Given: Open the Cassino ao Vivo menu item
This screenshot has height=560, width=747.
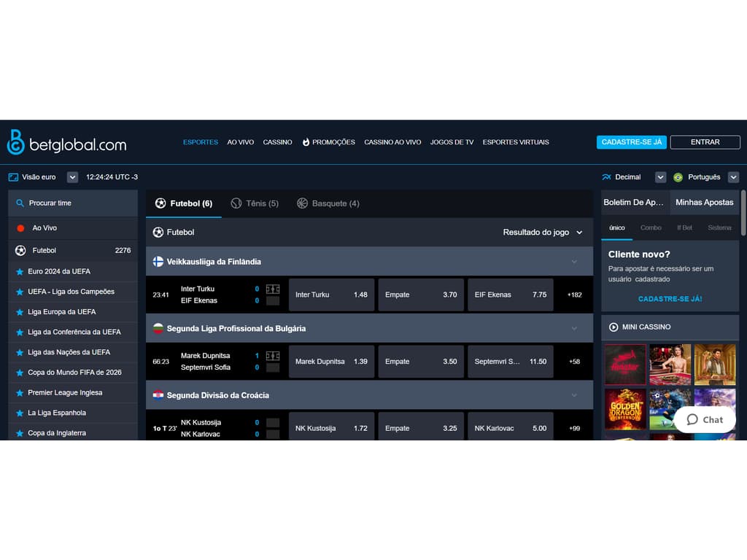Looking at the screenshot, I should pos(392,142).
